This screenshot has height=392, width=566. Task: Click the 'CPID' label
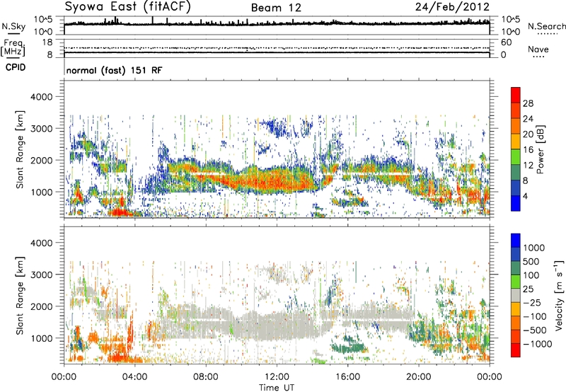coord(16,67)
